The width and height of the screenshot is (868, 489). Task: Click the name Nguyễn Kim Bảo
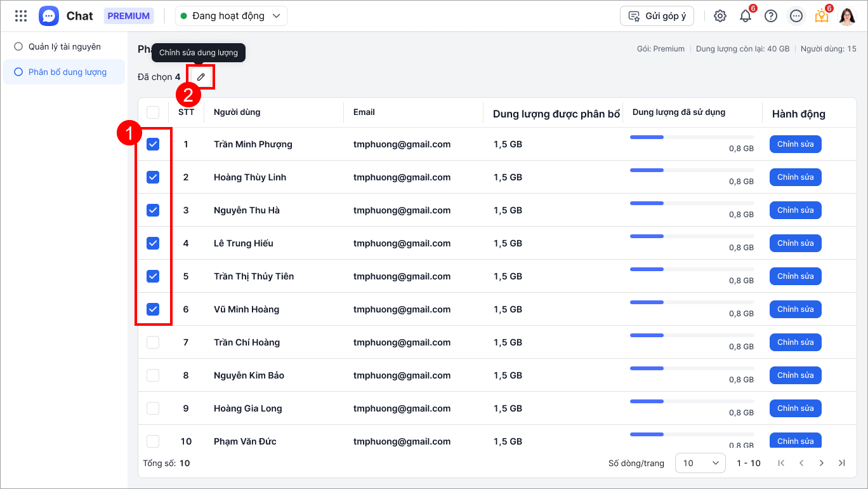[249, 375]
